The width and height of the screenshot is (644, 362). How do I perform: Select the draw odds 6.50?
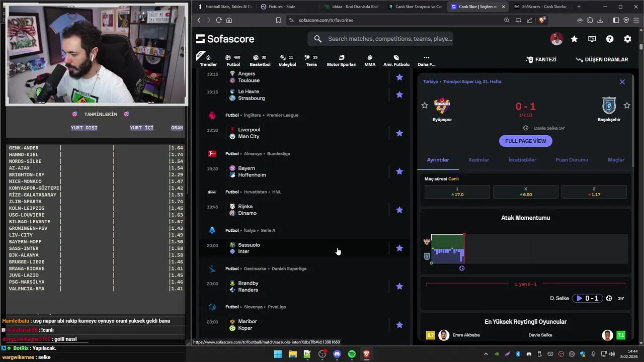[526, 192]
